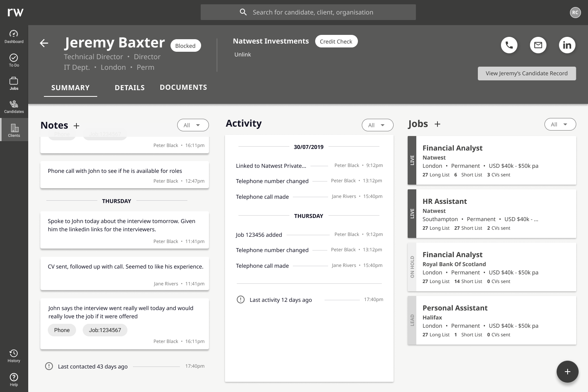This screenshot has width=588, height=392.
Task: Add a new note with the plus icon
Action: coord(76,125)
